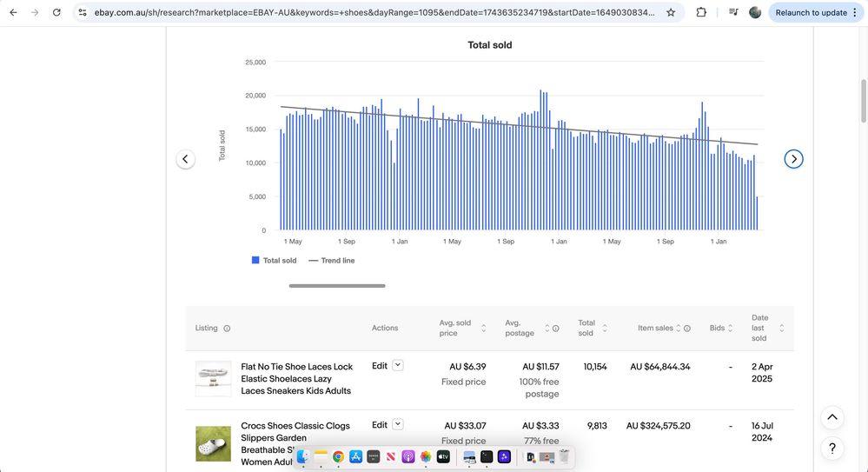Screen dimensions: 868x472
Task: Open Apple TV from the dock
Action: pos(443,457)
